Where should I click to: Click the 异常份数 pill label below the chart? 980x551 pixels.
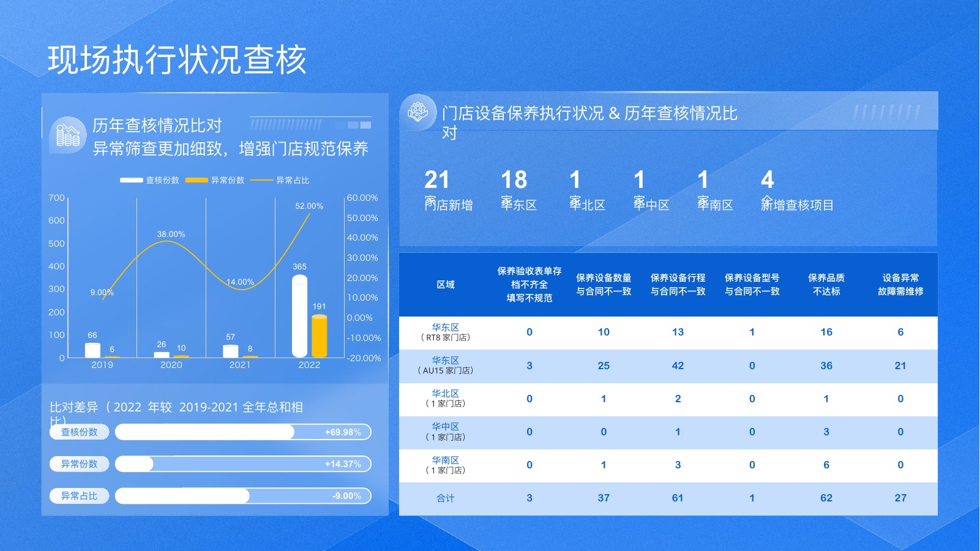(x=80, y=463)
